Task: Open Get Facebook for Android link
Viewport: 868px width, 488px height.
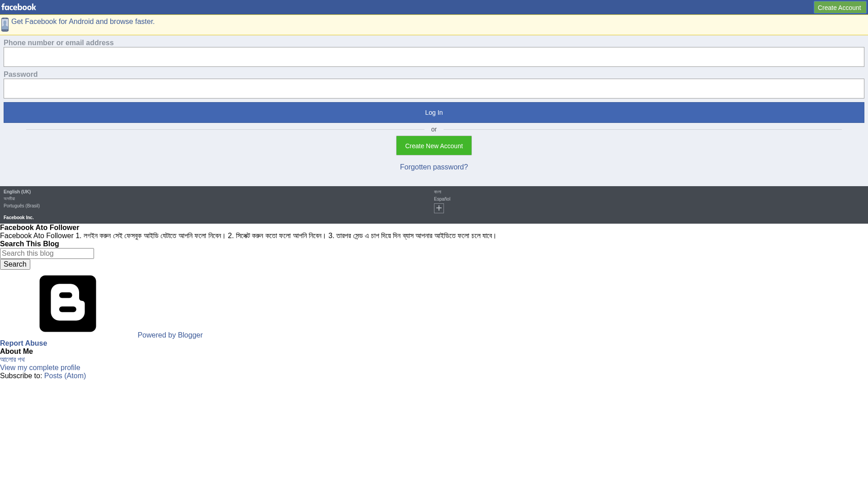Action: pos(83,22)
